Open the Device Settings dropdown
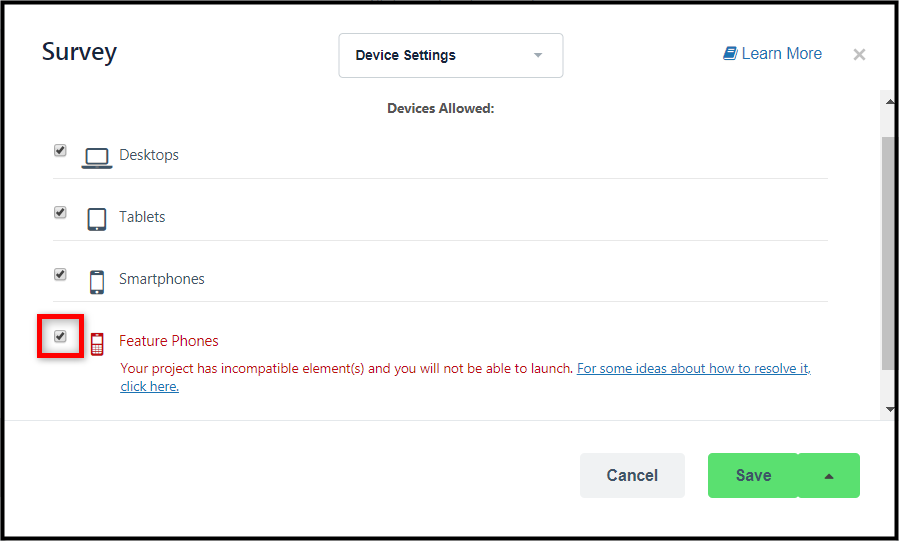 click(x=451, y=55)
